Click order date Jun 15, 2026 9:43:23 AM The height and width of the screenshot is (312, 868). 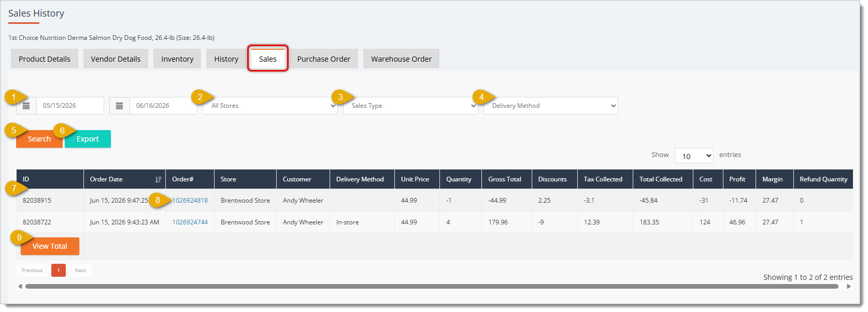pyautogui.click(x=124, y=222)
